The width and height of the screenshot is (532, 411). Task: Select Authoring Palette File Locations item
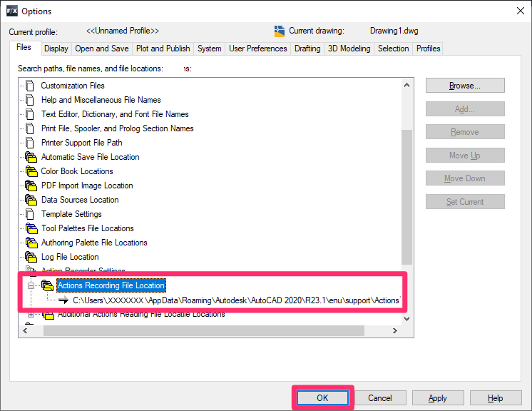click(x=94, y=243)
